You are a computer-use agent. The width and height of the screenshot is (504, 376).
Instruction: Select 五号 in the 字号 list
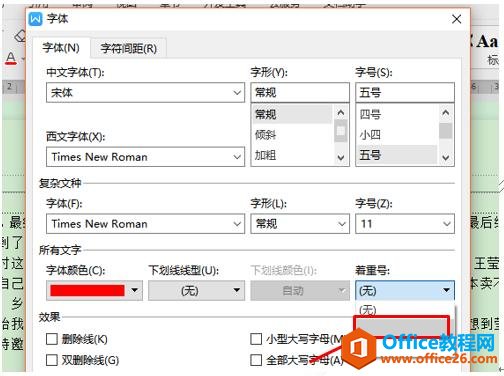point(397,155)
